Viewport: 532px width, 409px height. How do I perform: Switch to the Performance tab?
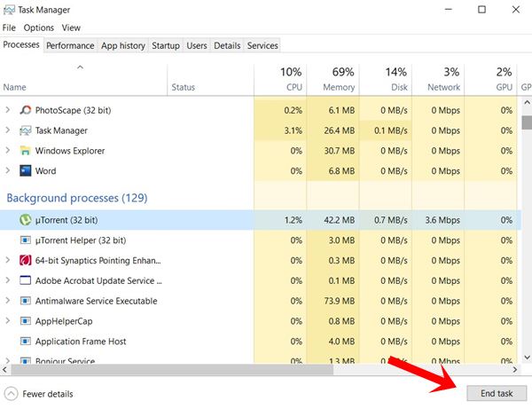[70, 45]
